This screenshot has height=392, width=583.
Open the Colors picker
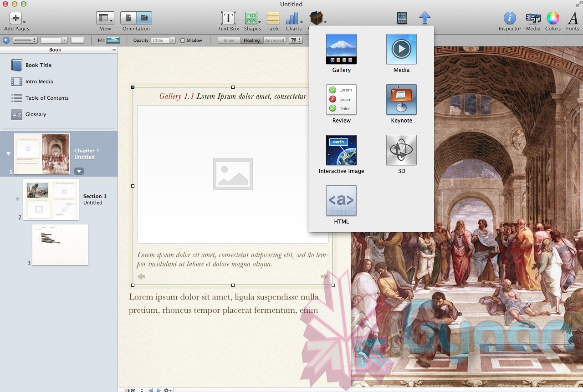tap(552, 19)
